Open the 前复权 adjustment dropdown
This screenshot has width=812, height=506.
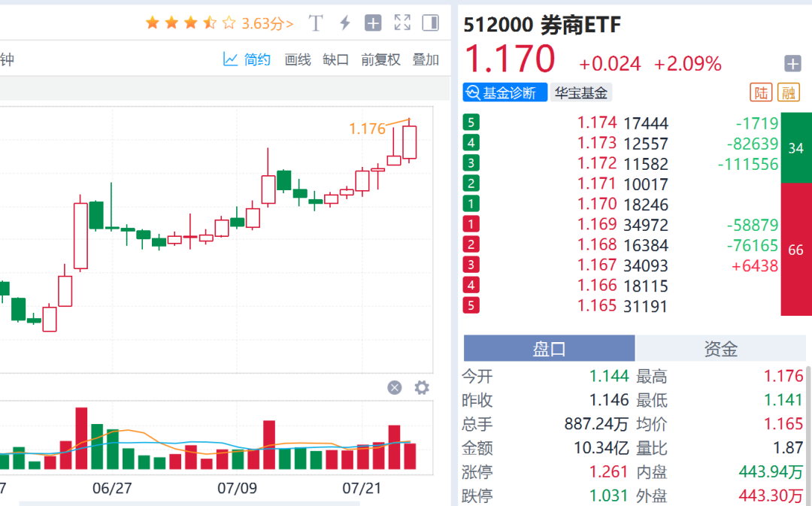pos(380,59)
